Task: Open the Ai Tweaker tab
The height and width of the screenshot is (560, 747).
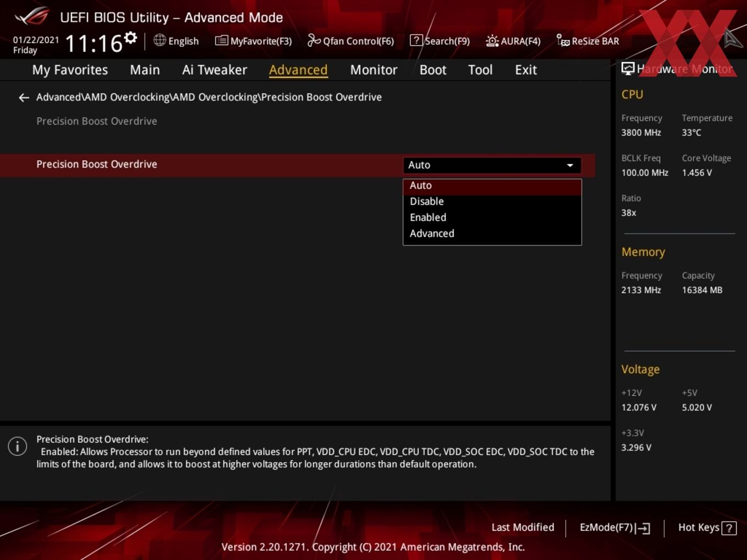Action: click(x=215, y=70)
